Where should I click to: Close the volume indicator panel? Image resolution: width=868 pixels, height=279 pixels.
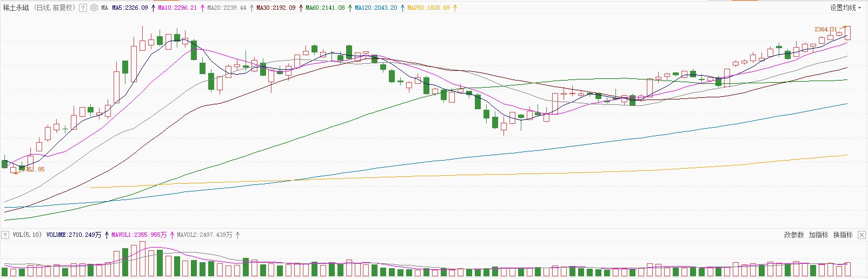tap(862, 235)
